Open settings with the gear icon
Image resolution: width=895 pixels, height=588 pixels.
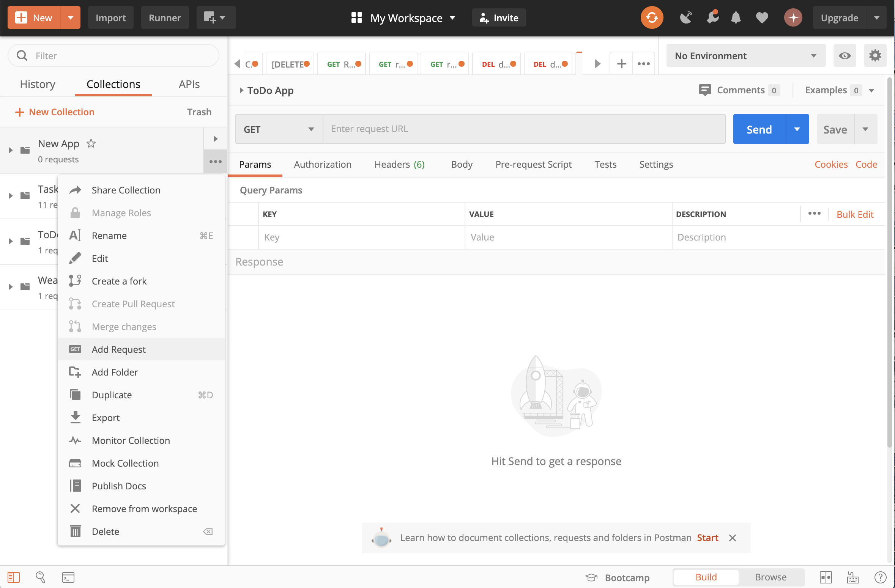click(x=876, y=55)
